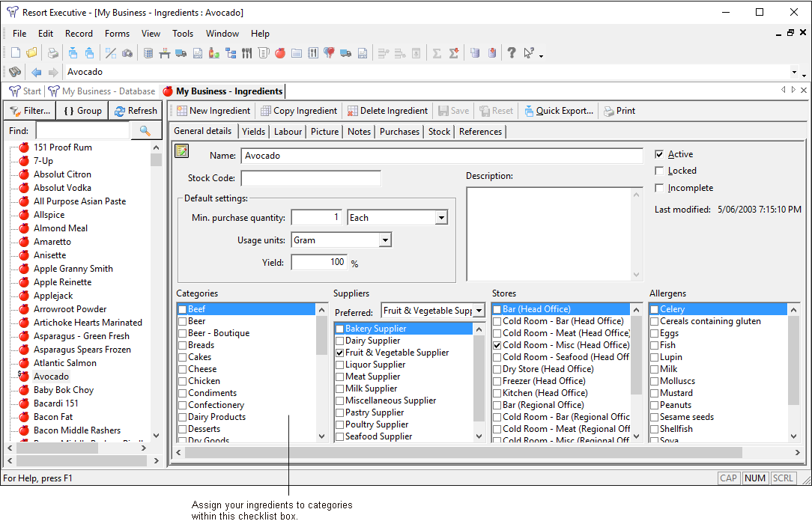Open the References tab

[480, 132]
